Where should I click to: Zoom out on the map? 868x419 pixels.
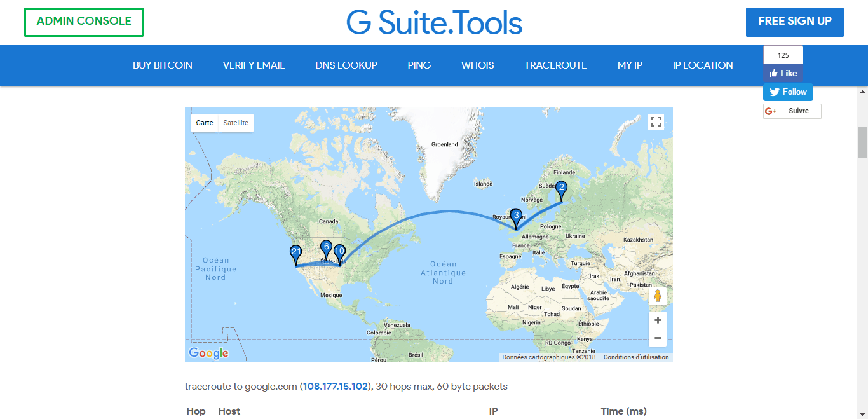point(658,338)
